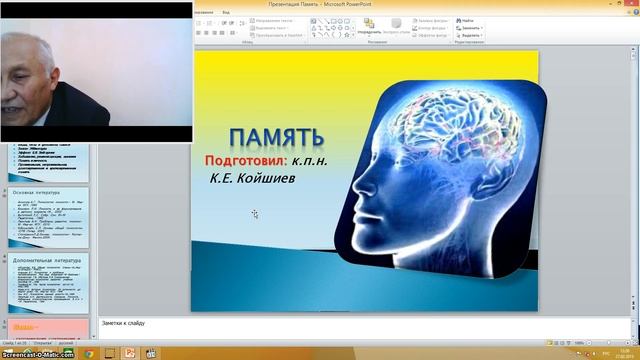The height and width of the screenshot is (360, 640).
Task: Open the Вид ribbon tab
Action: 226,12
